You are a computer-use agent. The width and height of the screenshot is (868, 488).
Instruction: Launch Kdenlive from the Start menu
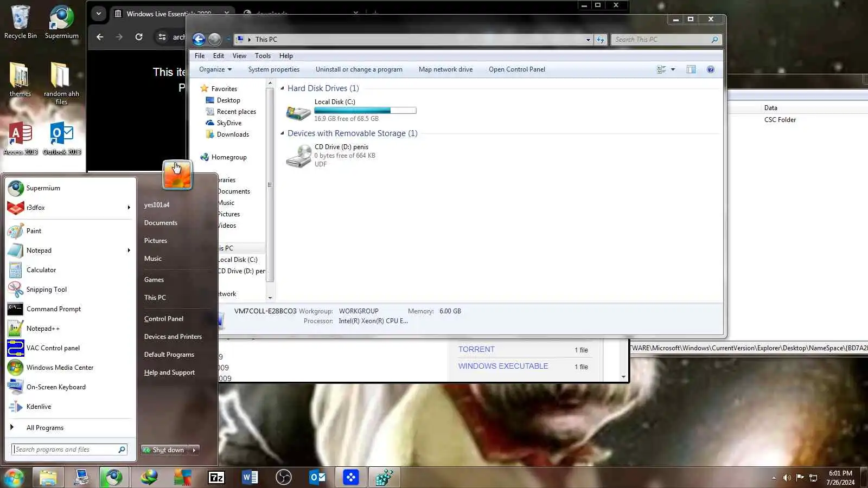pos(71,407)
